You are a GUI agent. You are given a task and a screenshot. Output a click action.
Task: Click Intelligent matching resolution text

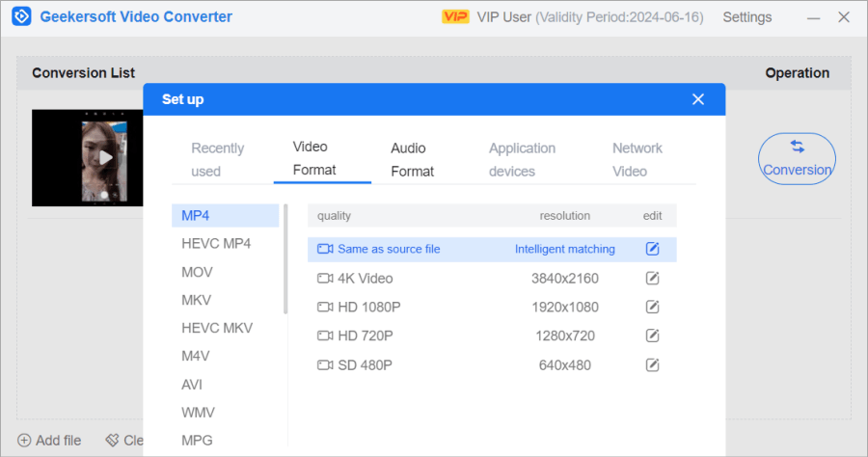(564, 249)
